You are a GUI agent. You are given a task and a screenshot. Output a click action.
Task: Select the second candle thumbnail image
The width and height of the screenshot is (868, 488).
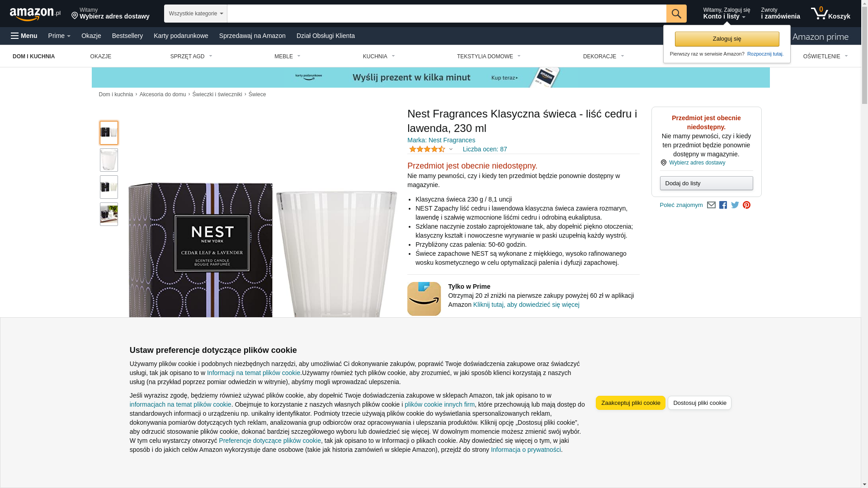point(109,160)
